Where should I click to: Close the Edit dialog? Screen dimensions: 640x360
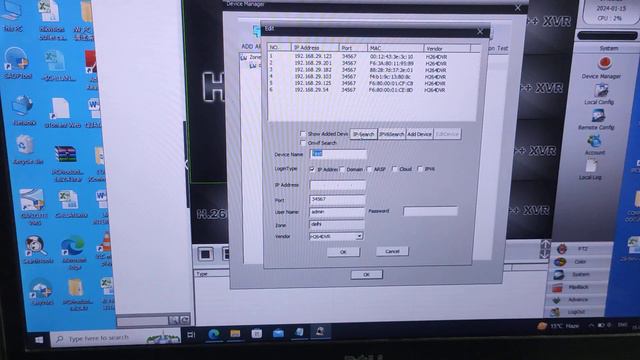pyautogui.click(x=480, y=31)
